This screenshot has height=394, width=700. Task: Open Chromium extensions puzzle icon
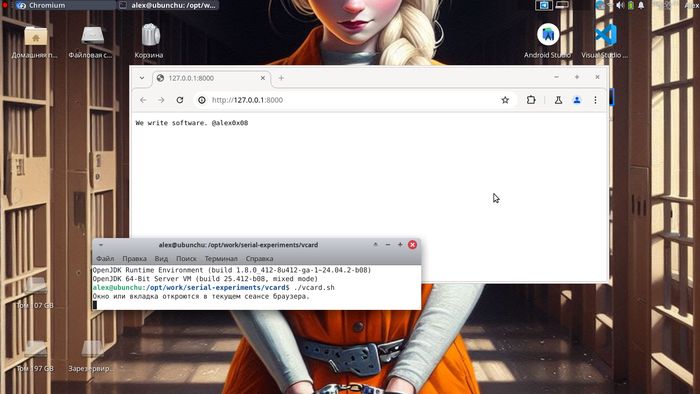coord(531,100)
